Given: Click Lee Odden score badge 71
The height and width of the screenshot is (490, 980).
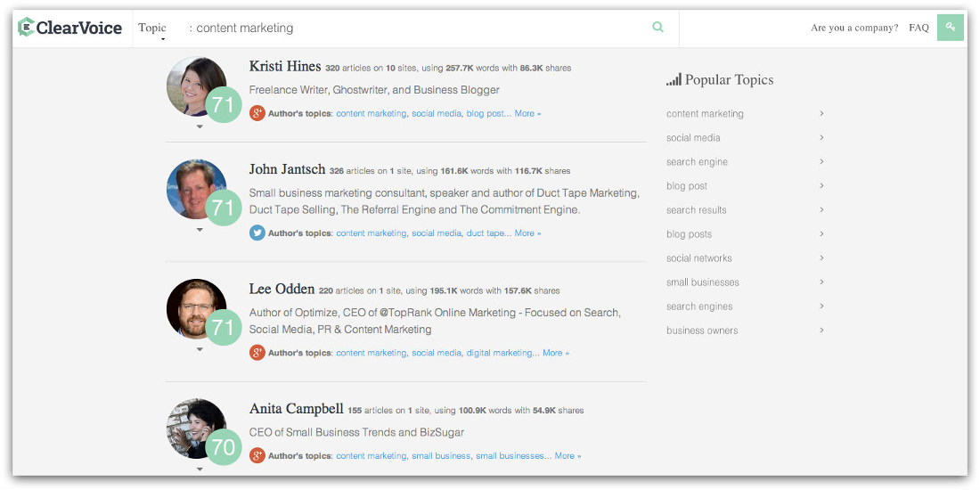Looking at the screenshot, I should [x=223, y=328].
